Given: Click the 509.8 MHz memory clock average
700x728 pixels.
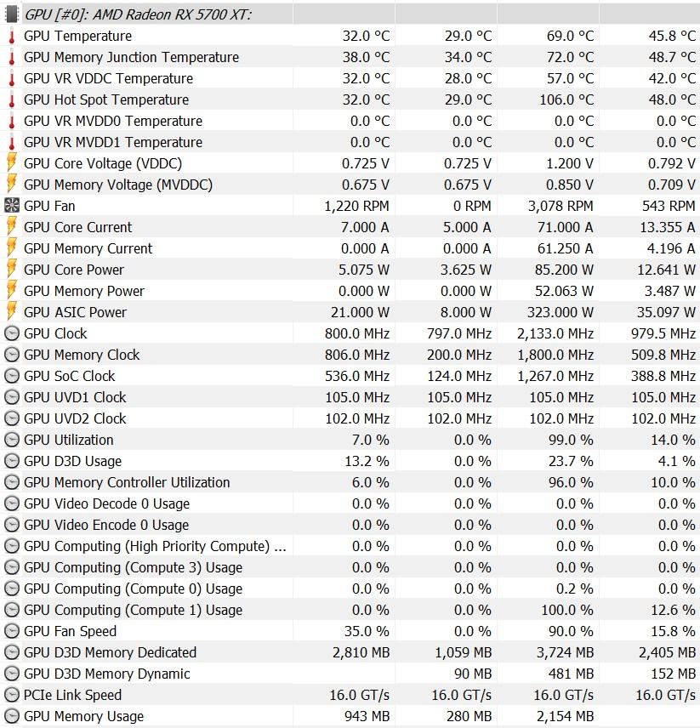Looking at the screenshot, I should click(663, 355).
